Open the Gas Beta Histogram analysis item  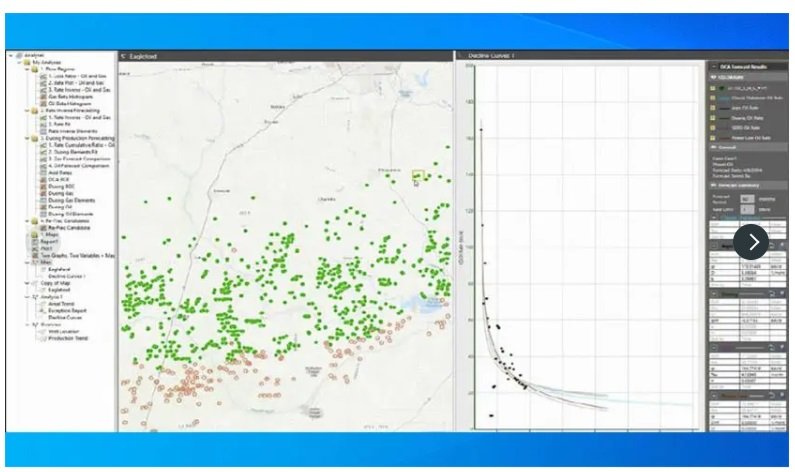point(63,95)
